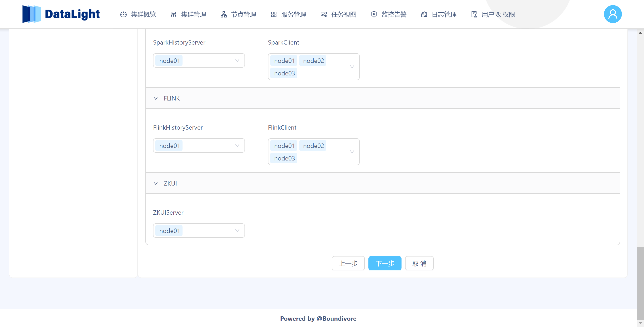Viewport: 644px width, 327px height.
Task: Click the DataLight logo
Action: click(x=61, y=14)
